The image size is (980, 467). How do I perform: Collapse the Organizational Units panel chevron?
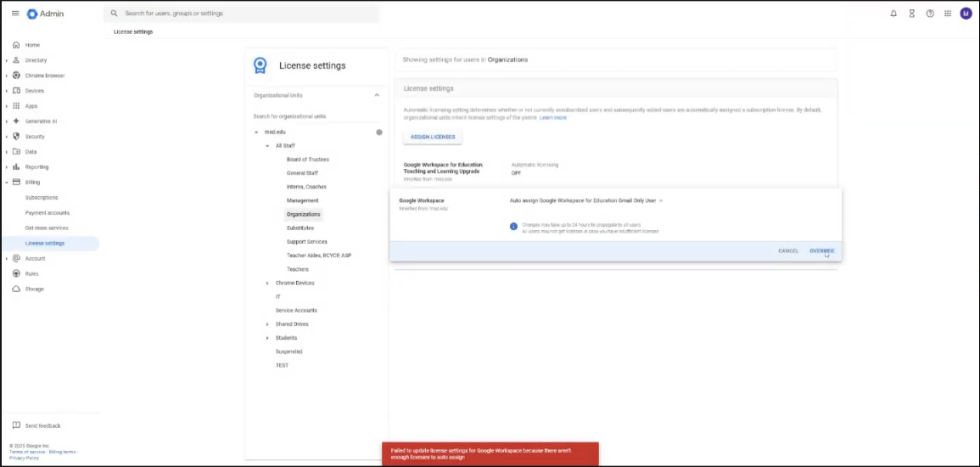pyautogui.click(x=377, y=95)
